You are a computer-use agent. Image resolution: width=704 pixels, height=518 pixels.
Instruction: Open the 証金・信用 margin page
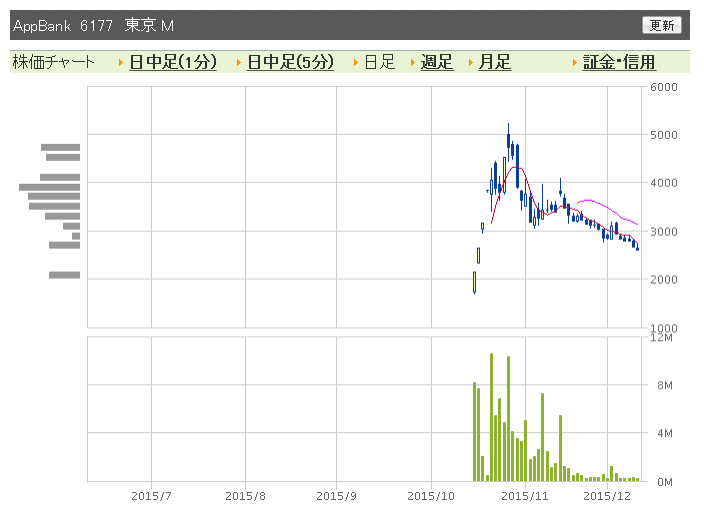[x=619, y=62]
